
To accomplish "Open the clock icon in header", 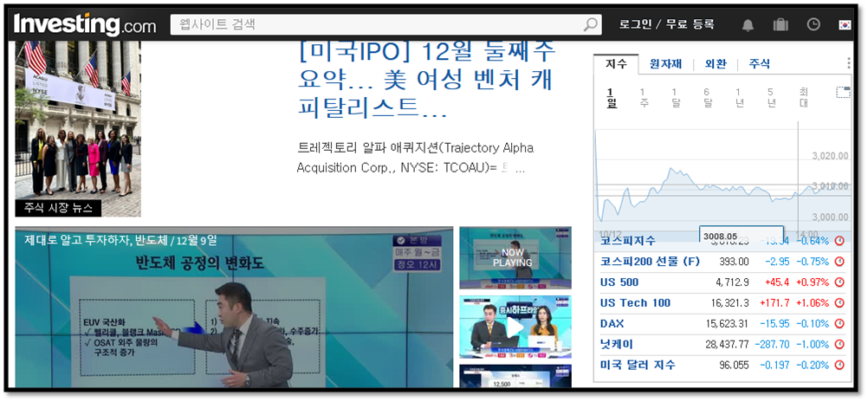I will pyautogui.click(x=813, y=25).
